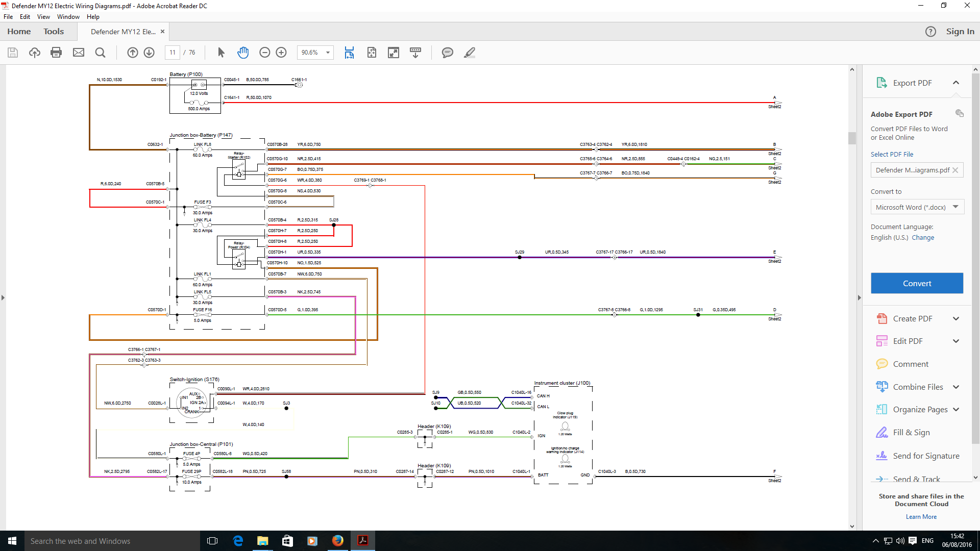Open Fill & Sign tool

[911, 433]
